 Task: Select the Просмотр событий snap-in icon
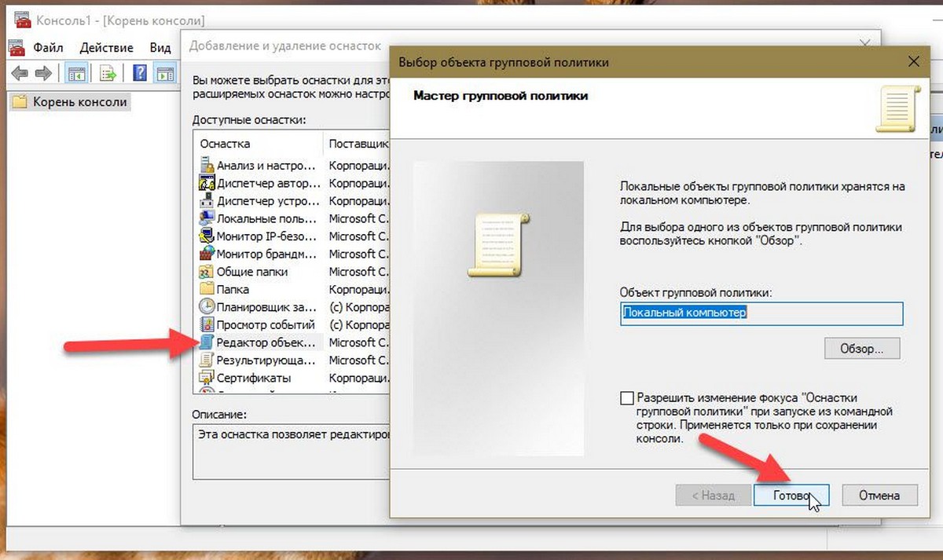click(207, 324)
